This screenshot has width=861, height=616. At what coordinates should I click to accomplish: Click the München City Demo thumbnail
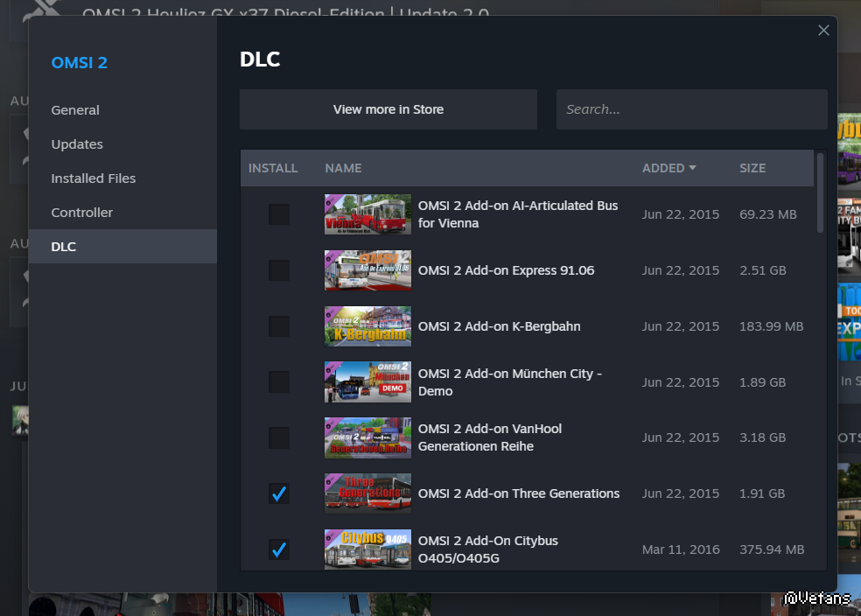(x=367, y=382)
